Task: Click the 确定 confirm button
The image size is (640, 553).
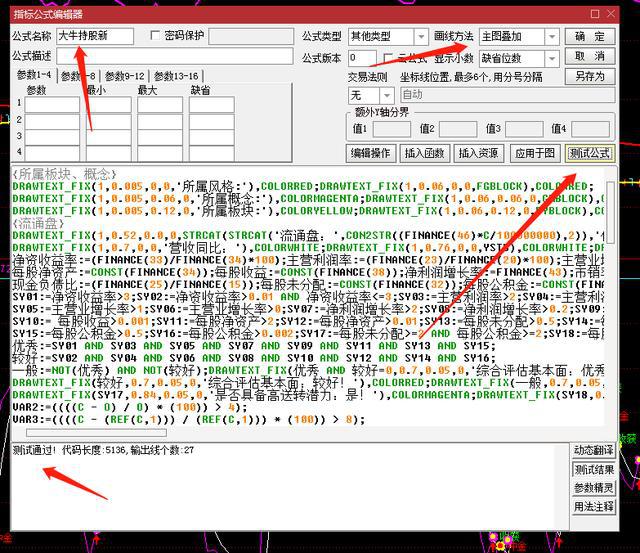Action: [x=590, y=37]
